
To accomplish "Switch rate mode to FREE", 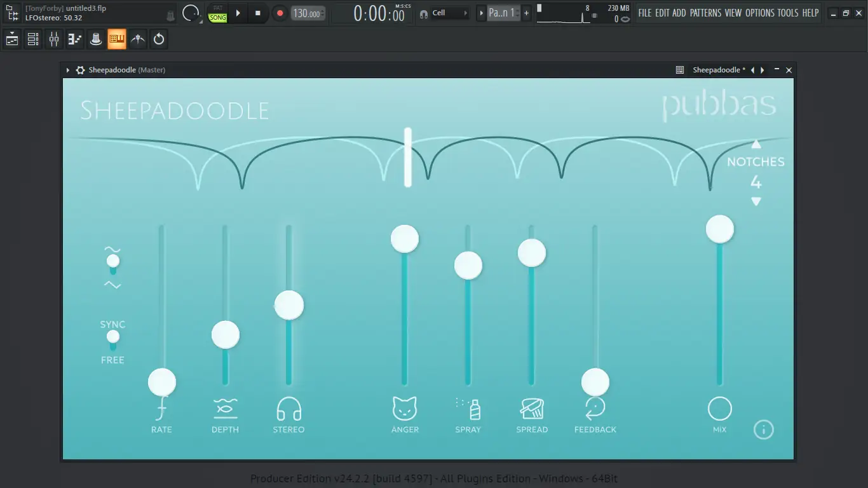I will point(112,360).
